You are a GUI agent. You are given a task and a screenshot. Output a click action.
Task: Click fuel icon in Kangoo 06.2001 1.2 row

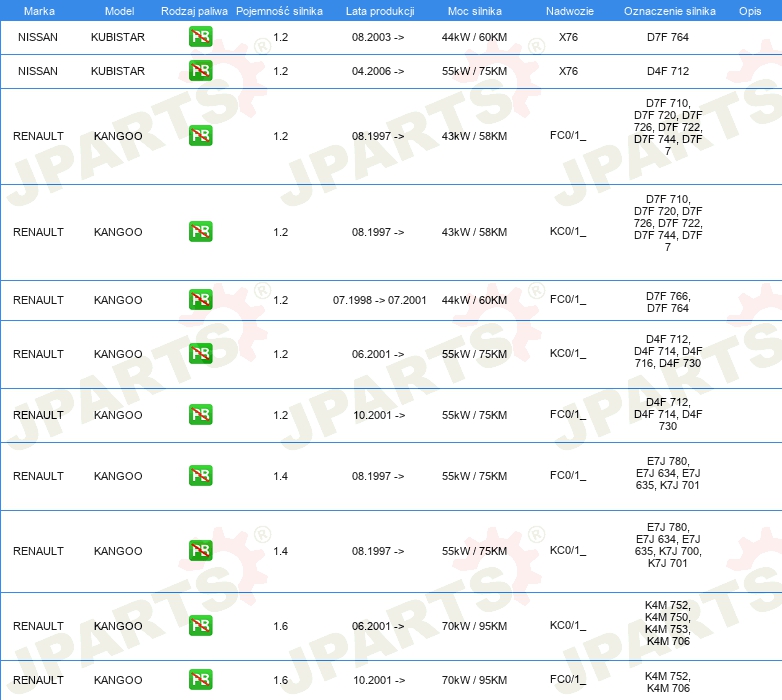[200, 353]
